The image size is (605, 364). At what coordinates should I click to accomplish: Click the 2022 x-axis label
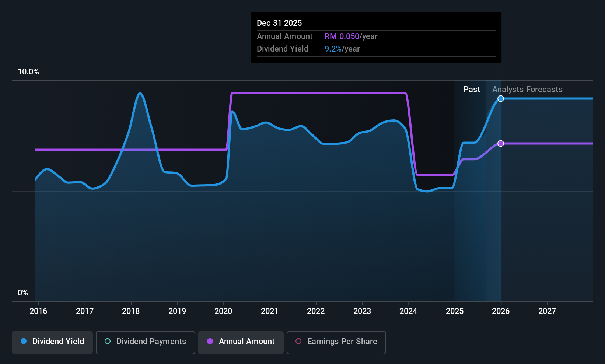tap(316, 311)
